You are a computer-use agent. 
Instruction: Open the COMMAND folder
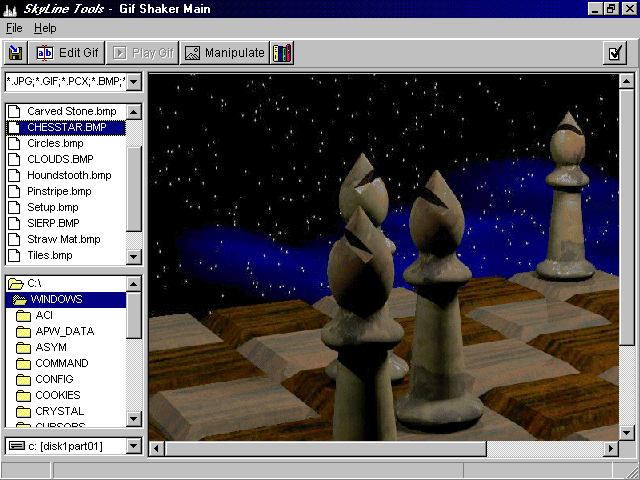(61, 363)
